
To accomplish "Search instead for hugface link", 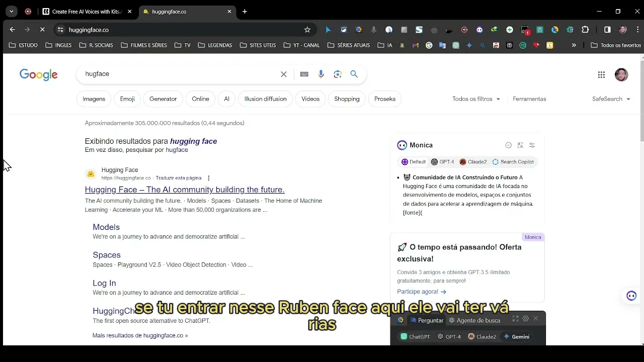I will 177,150.
